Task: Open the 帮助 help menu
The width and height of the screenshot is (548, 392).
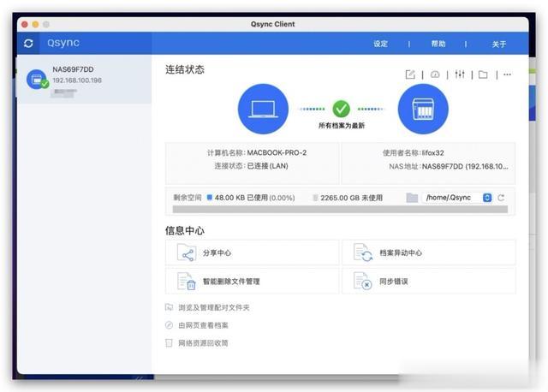Action: coord(438,44)
